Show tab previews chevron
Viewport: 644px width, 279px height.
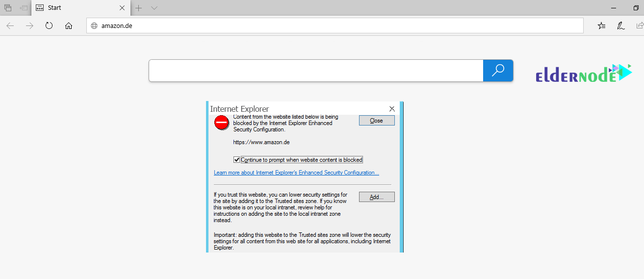[154, 8]
